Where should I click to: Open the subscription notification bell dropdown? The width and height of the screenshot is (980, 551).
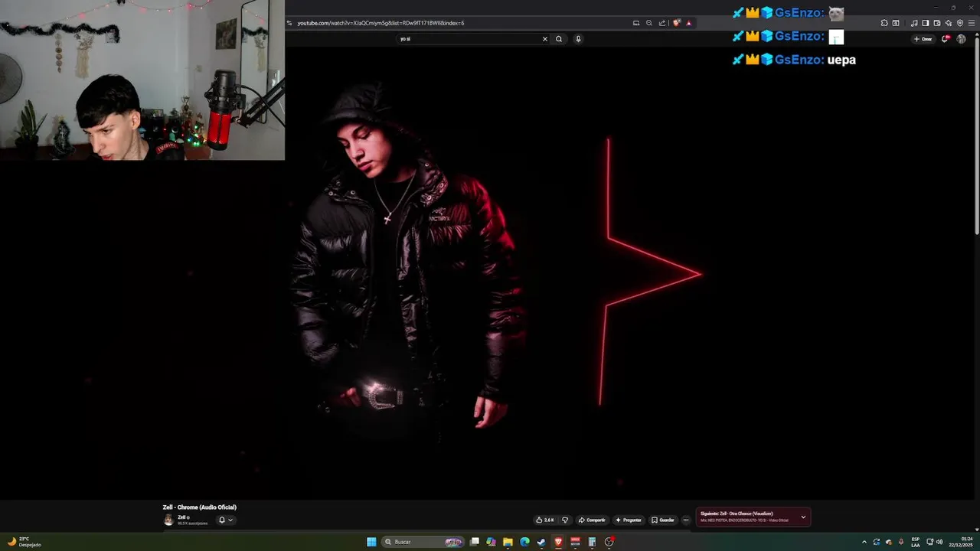tap(225, 520)
